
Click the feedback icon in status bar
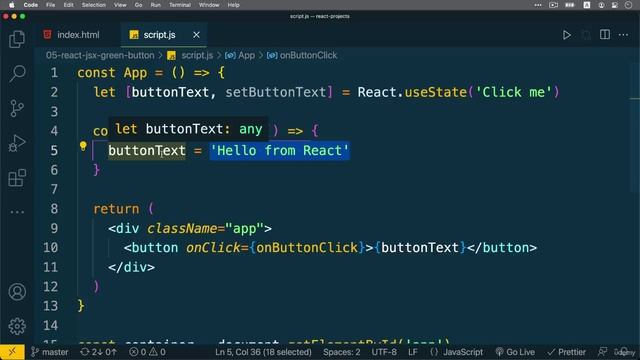coord(602,352)
